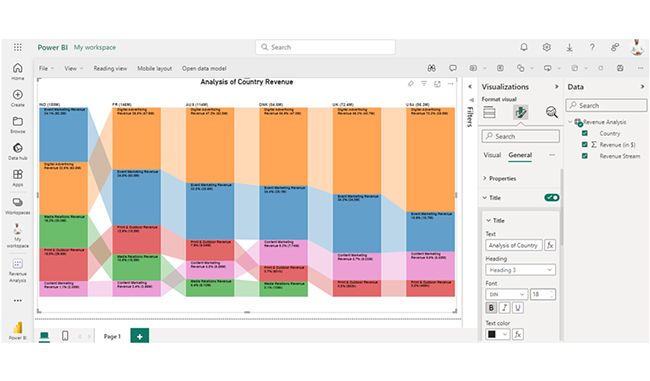This screenshot has width=650, height=381.
Task: Click the My workspace link in header
Action: click(95, 47)
